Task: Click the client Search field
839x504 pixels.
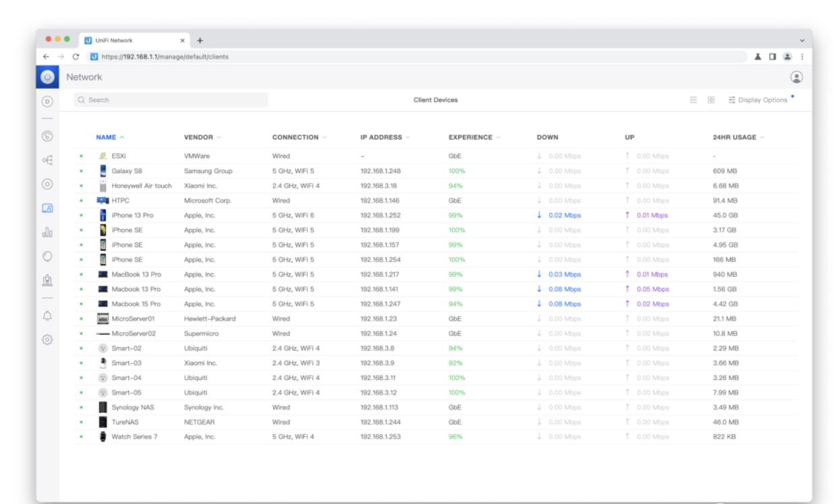Action: [x=171, y=100]
